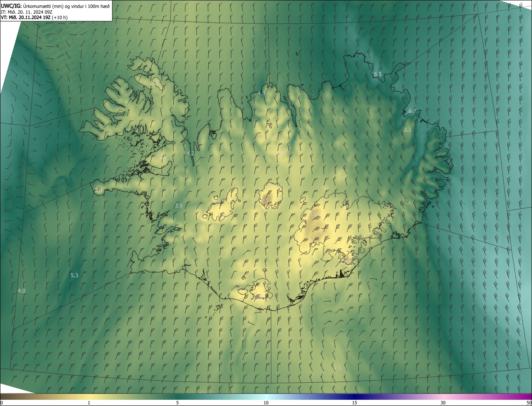Click the 3.9 value label on the map
Viewport: 532px width, 406px height.
pos(179,205)
